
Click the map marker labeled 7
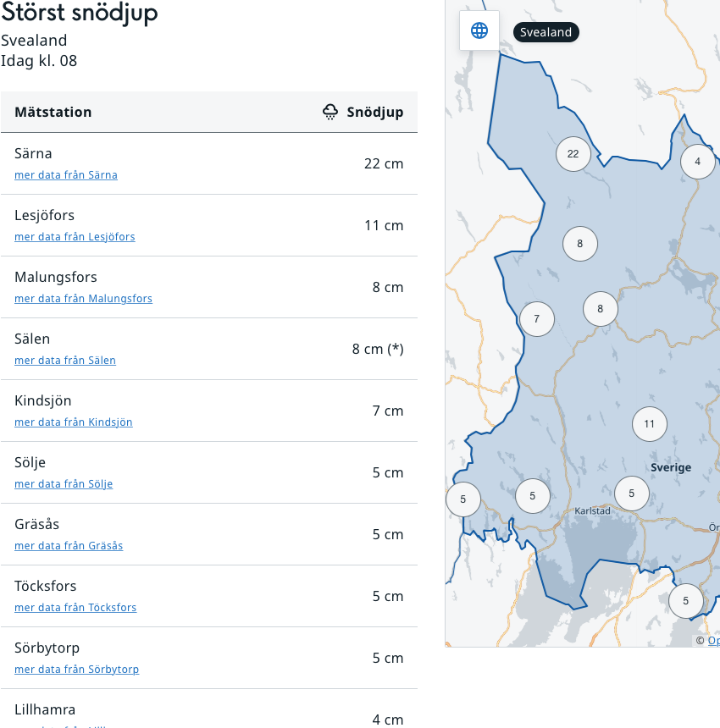537,320
